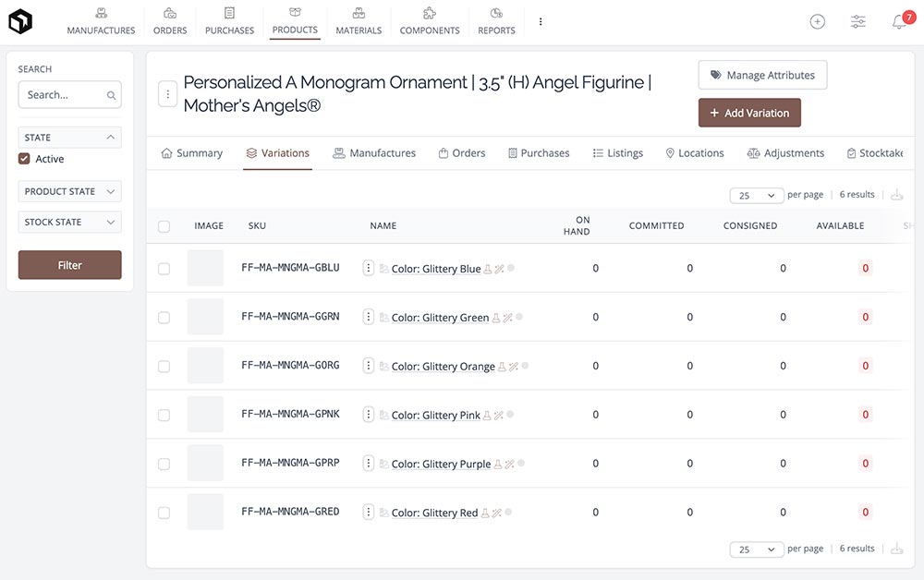This screenshot has height=580, width=924.
Task: Open REPORTS in top navigation
Action: pyautogui.click(x=496, y=22)
